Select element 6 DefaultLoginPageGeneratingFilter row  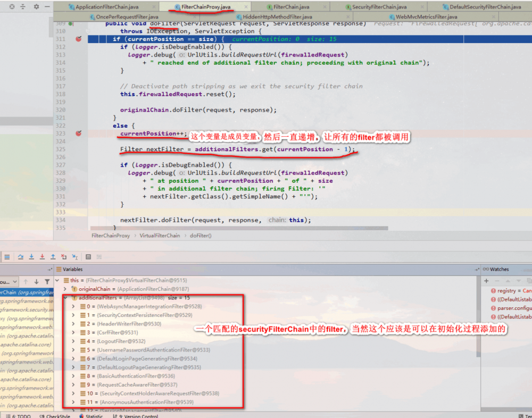138,358
